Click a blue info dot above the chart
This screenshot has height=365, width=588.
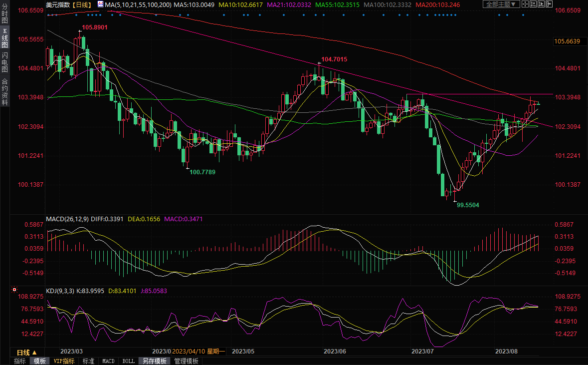tap(224, 14)
